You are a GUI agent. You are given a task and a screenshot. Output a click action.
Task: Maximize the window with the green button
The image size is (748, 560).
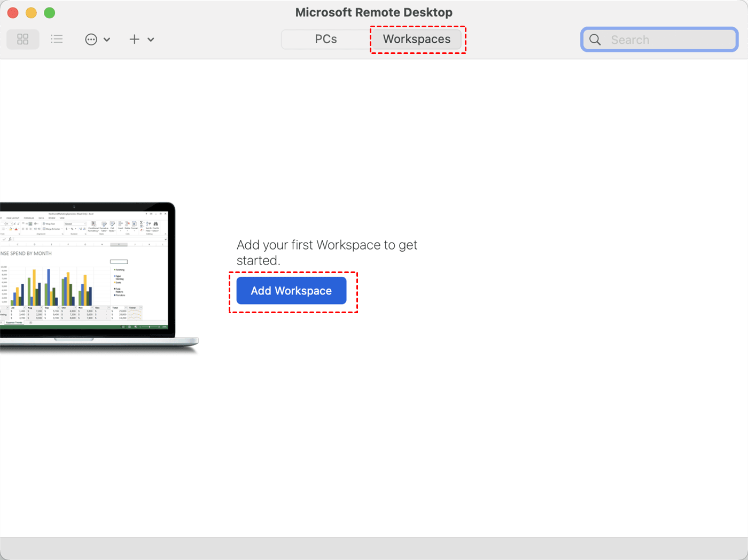pyautogui.click(x=49, y=13)
